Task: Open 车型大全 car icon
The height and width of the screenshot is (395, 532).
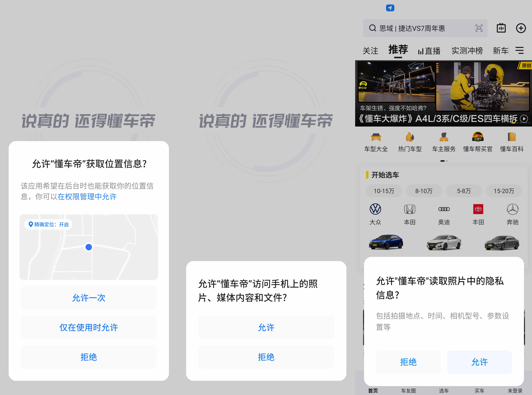Action: (x=376, y=137)
